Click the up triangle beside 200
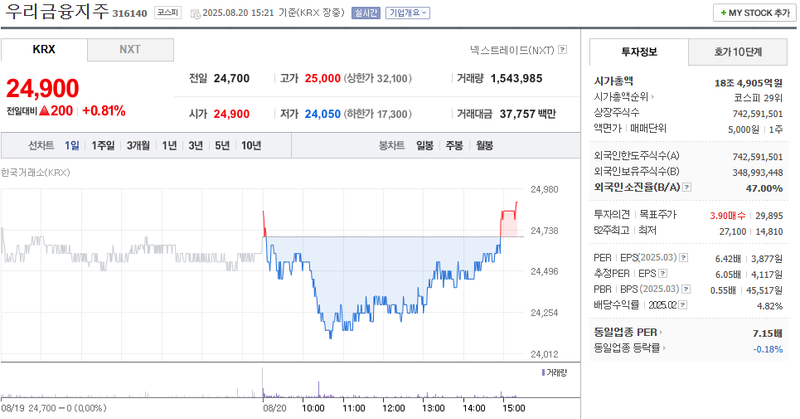 click(x=44, y=111)
